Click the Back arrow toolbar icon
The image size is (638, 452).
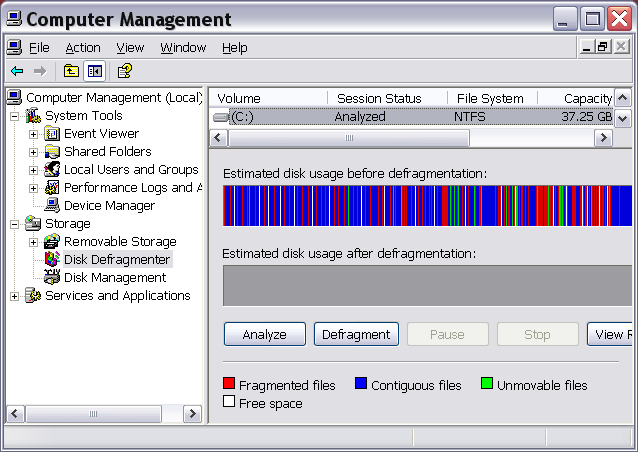pyautogui.click(x=17, y=71)
